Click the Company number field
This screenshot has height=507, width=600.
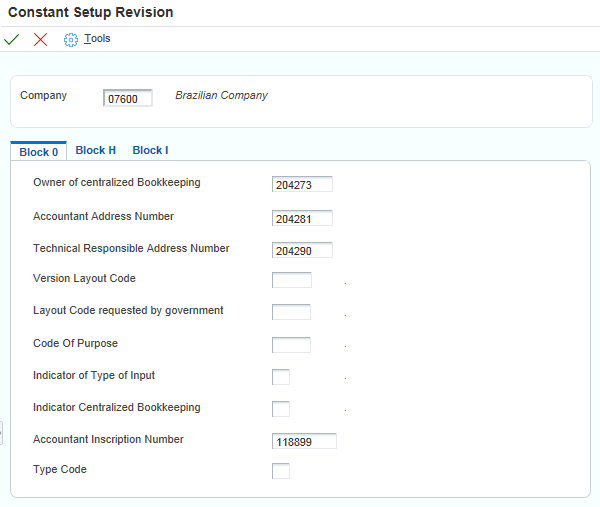tap(128, 98)
